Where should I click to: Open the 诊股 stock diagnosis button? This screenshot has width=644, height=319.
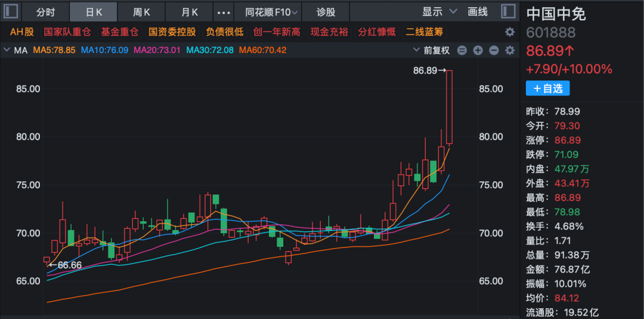tap(326, 12)
